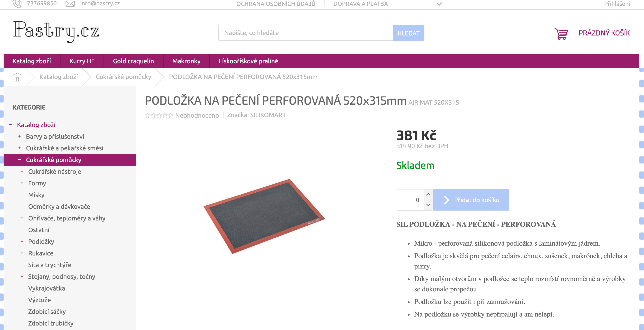
Task: Click the HLEDAT search button
Action: [408, 33]
